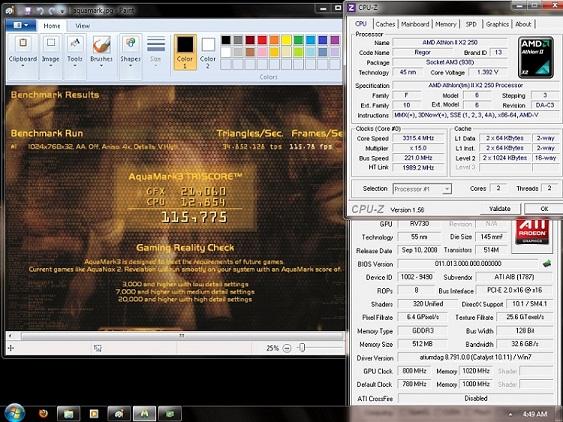Select the Color 2 background box
This screenshot has height=422, width=563.
208,52
